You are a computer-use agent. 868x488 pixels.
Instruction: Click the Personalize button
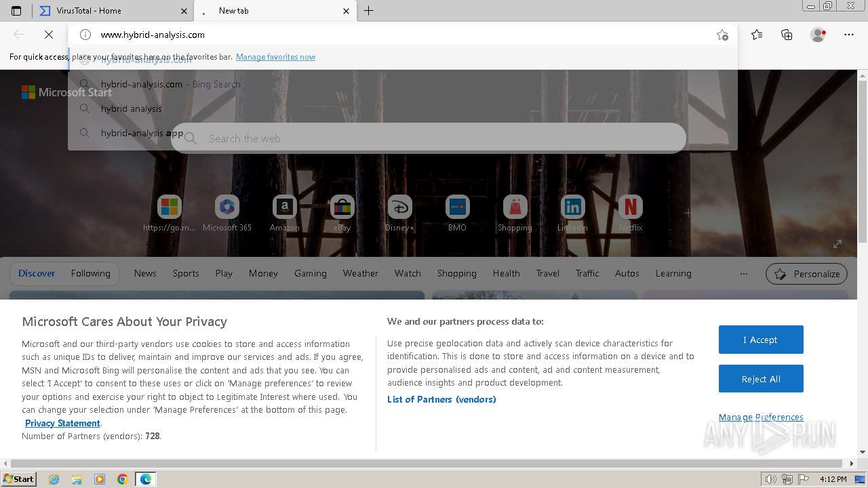(806, 274)
